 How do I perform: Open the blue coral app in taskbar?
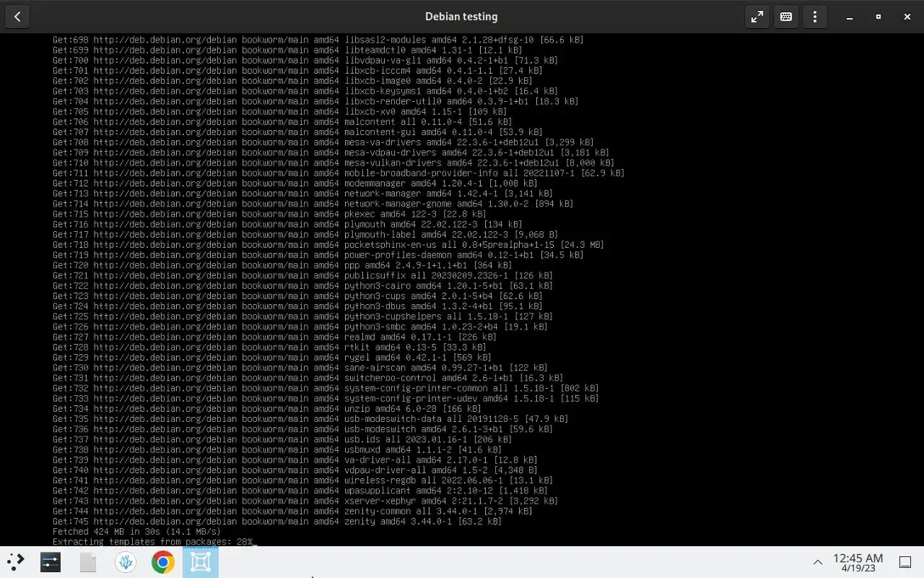click(126, 561)
